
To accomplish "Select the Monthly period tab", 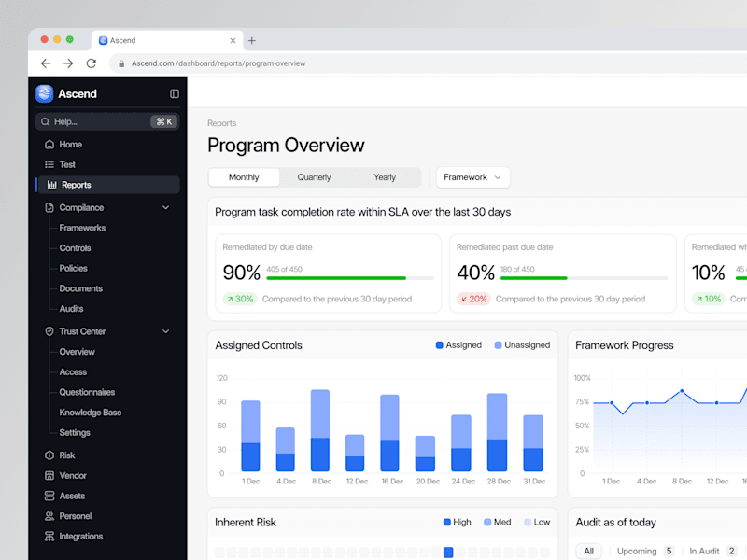I will point(244,177).
